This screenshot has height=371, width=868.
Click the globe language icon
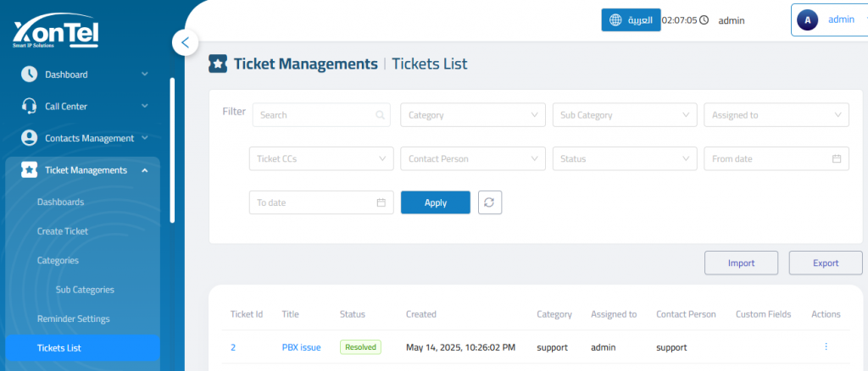click(x=615, y=19)
